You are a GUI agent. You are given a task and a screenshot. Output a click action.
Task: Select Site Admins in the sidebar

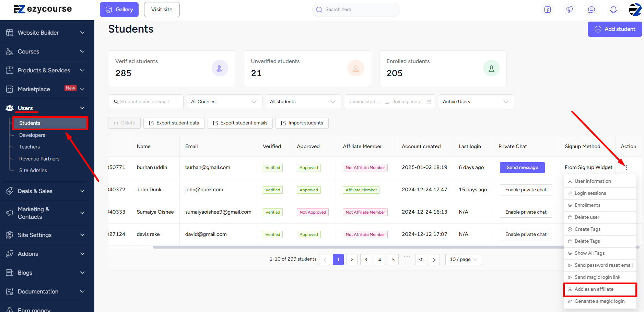pyautogui.click(x=33, y=170)
